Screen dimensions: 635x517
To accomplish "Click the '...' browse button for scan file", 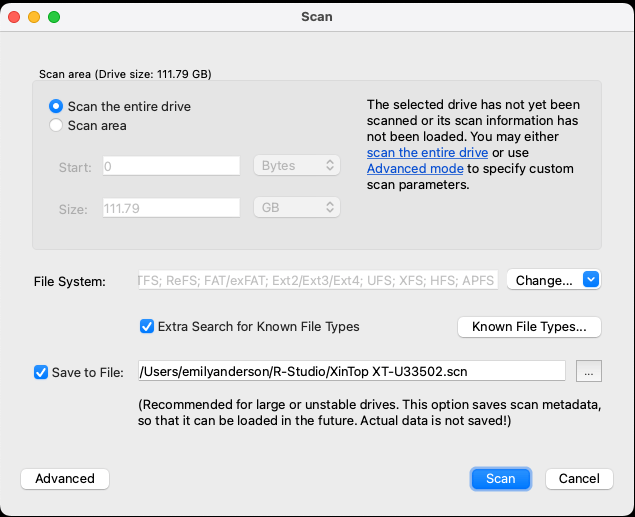I will [589, 371].
